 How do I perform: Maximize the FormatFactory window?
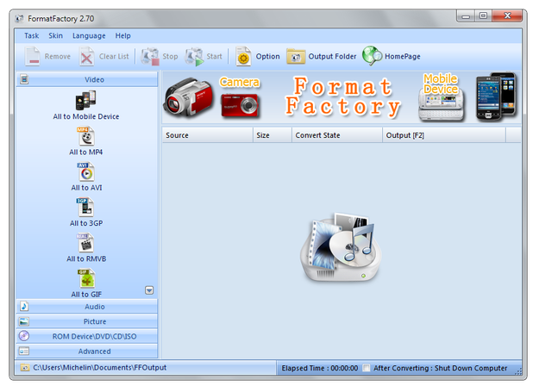(483, 16)
